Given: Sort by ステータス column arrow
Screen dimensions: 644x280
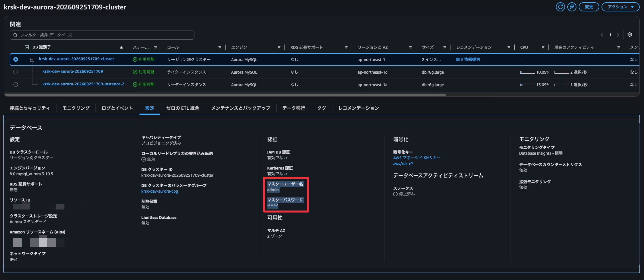Looking at the screenshot, I should click(156, 47).
